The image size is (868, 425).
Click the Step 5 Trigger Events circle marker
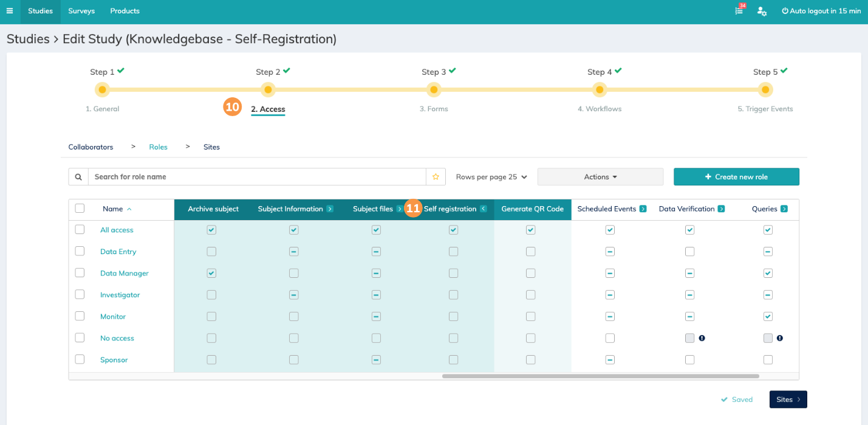click(x=765, y=90)
